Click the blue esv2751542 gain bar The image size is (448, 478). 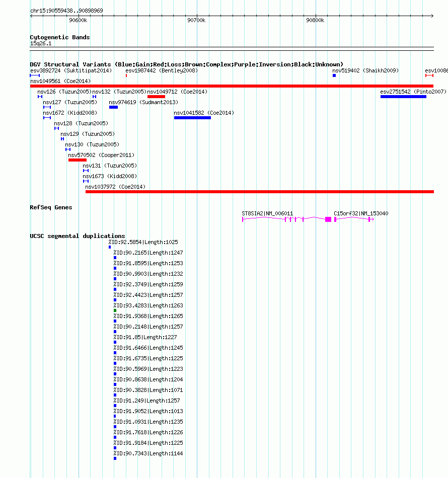(x=403, y=97)
